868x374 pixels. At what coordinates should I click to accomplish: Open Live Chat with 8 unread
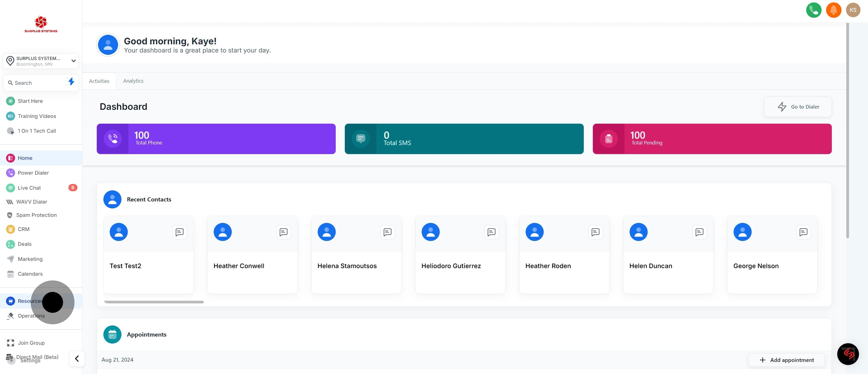(29, 188)
